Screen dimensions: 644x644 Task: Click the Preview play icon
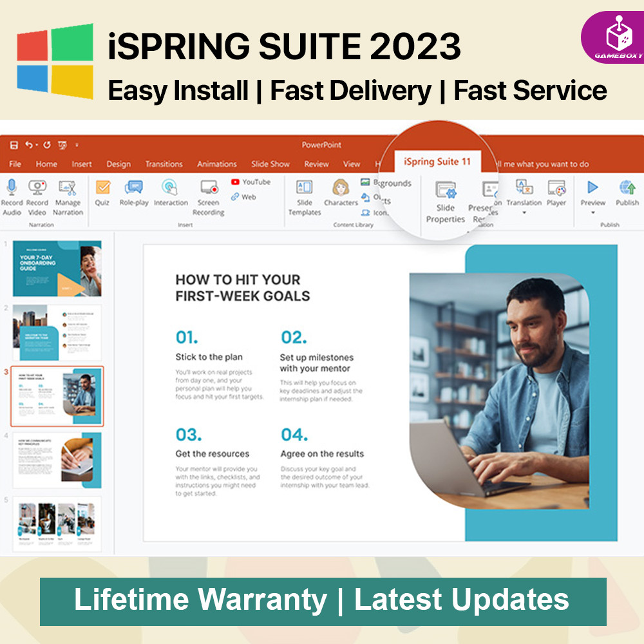pyautogui.click(x=592, y=187)
